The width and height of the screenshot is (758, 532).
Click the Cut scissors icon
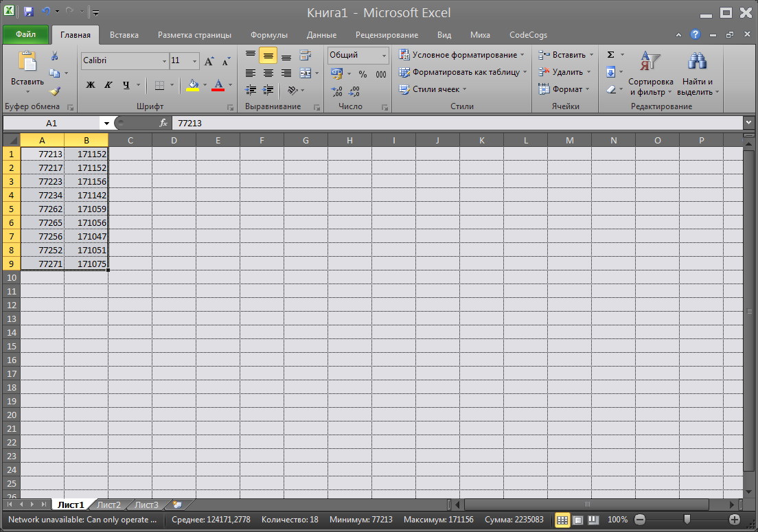click(x=55, y=56)
